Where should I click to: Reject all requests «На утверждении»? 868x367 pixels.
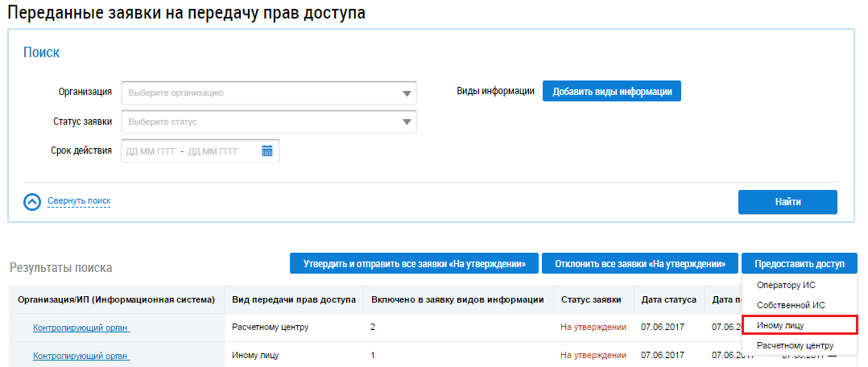click(x=639, y=264)
